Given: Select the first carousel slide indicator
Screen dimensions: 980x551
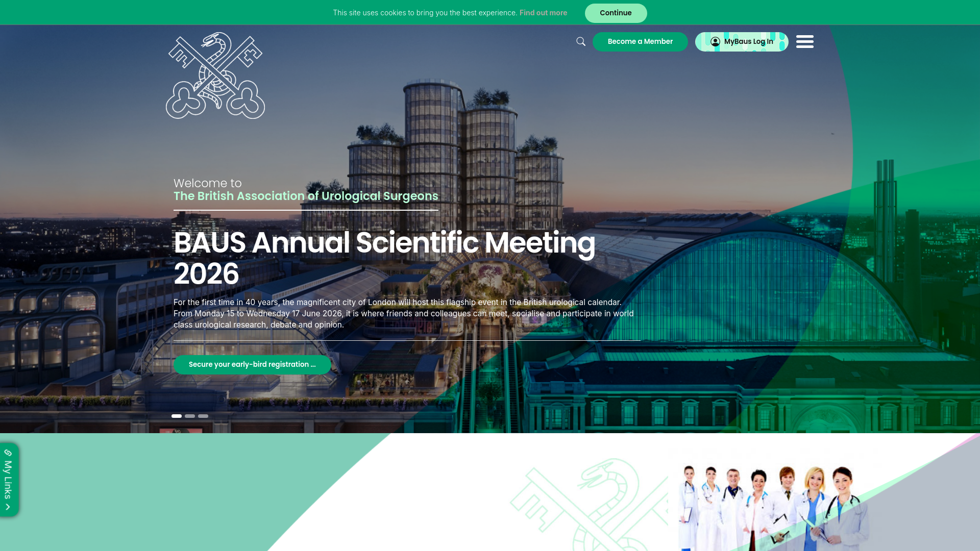Looking at the screenshot, I should coord(177,416).
